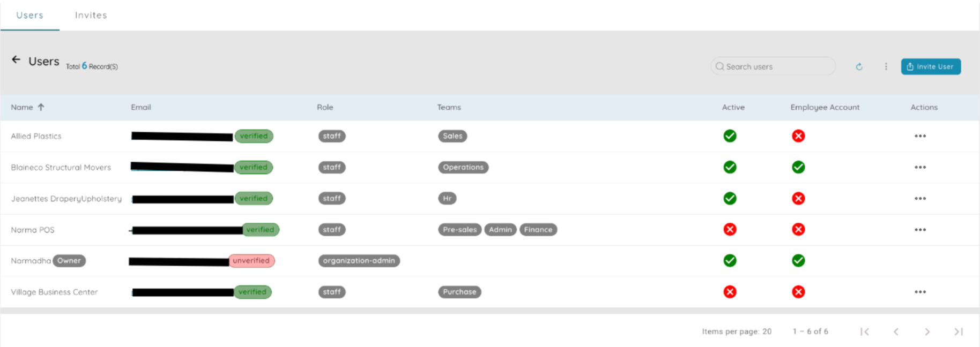980x347 pixels.
Task: Open actions menu for Jeanettes DraperyUpholstery
Action: pyautogui.click(x=920, y=199)
